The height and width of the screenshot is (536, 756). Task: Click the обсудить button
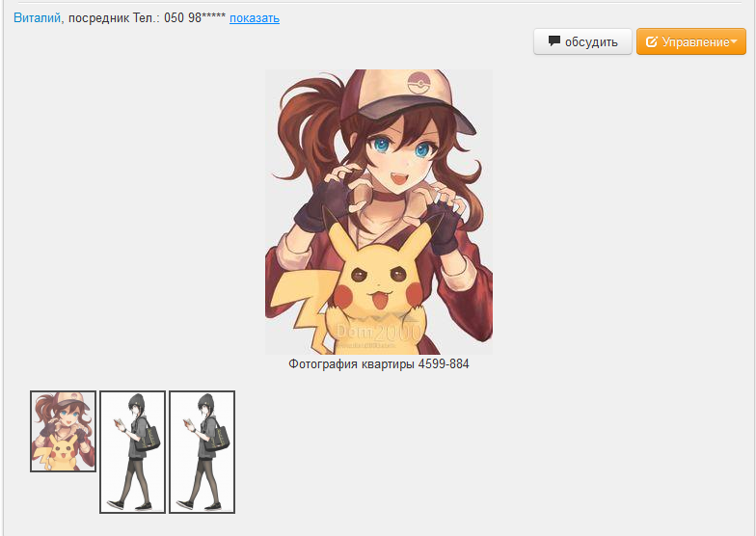(582, 41)
